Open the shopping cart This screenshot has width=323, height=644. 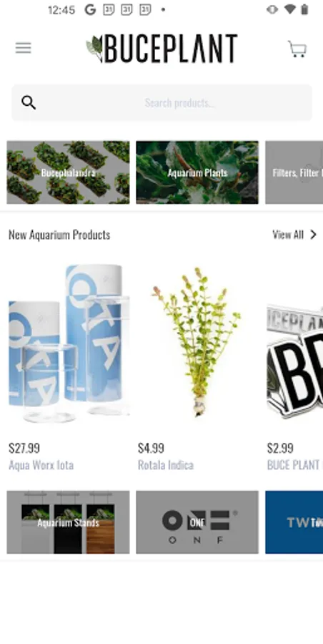[297, 49]
